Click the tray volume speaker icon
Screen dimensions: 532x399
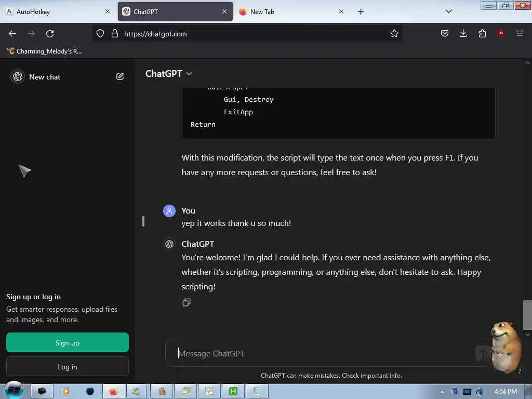click(x=479, y=392)
